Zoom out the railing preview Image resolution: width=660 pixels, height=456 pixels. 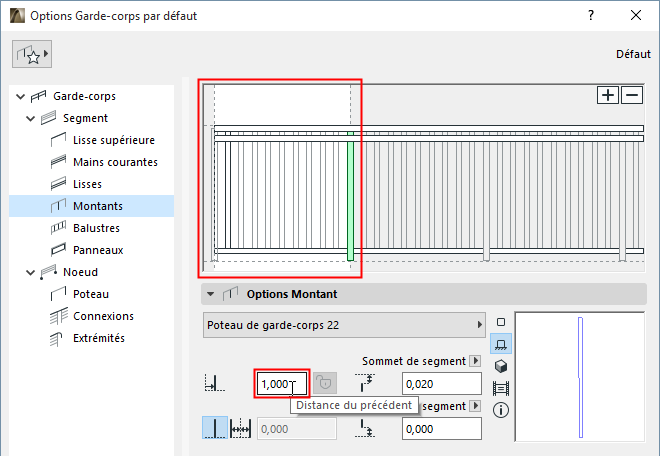pos(632,95)
